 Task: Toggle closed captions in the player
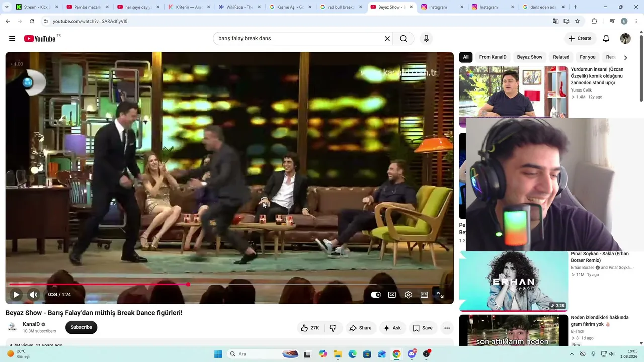[x=392, y=295]
